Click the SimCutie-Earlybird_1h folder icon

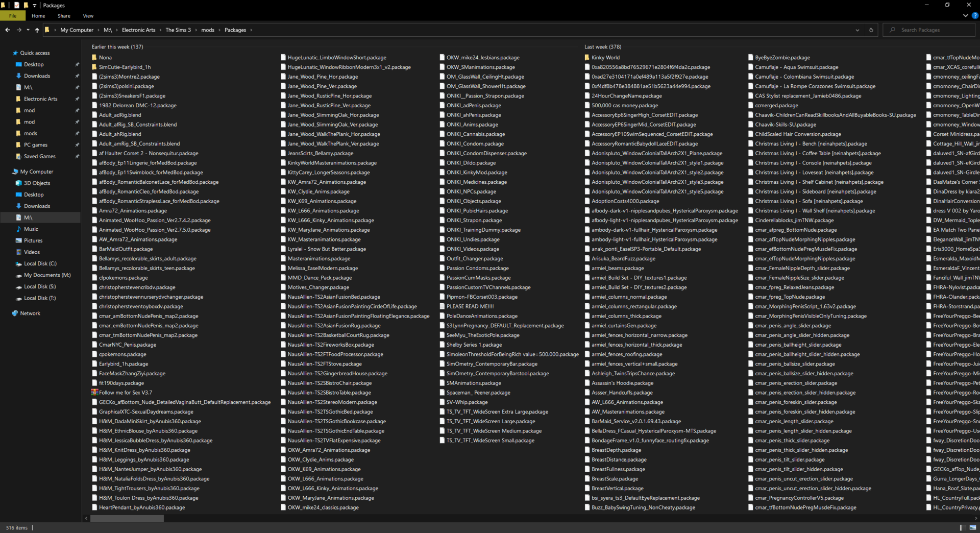click(x=94, y=67)
